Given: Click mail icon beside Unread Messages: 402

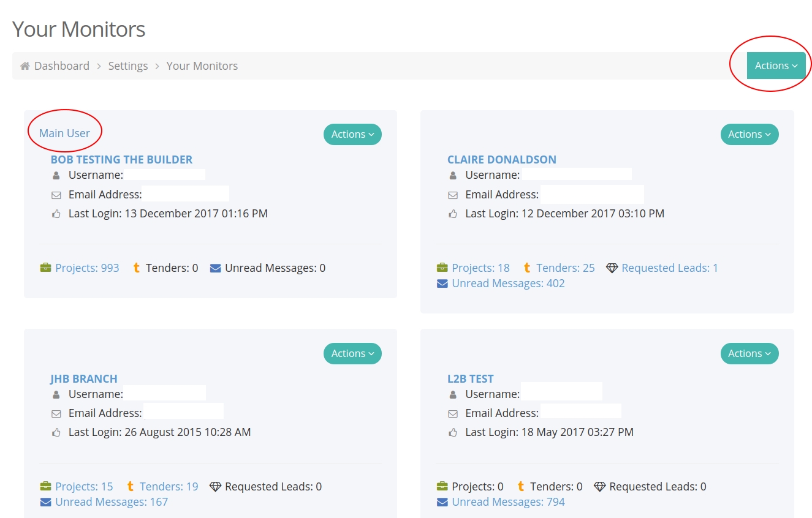Looking at the screenshot, I should point(442,283).
